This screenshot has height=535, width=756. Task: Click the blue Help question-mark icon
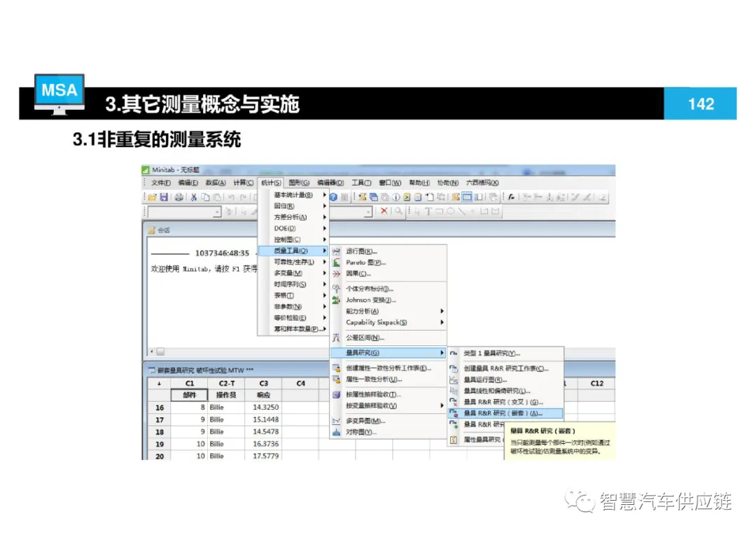click(x=333, y=197)
